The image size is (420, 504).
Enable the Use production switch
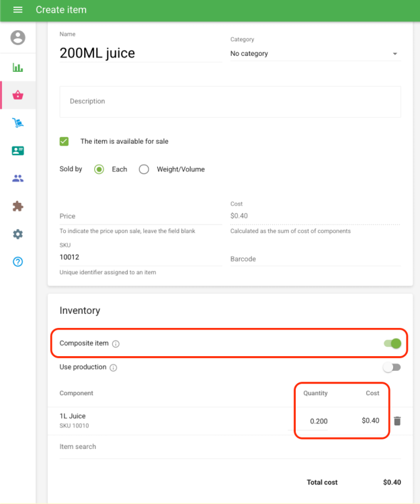[392, 367]
